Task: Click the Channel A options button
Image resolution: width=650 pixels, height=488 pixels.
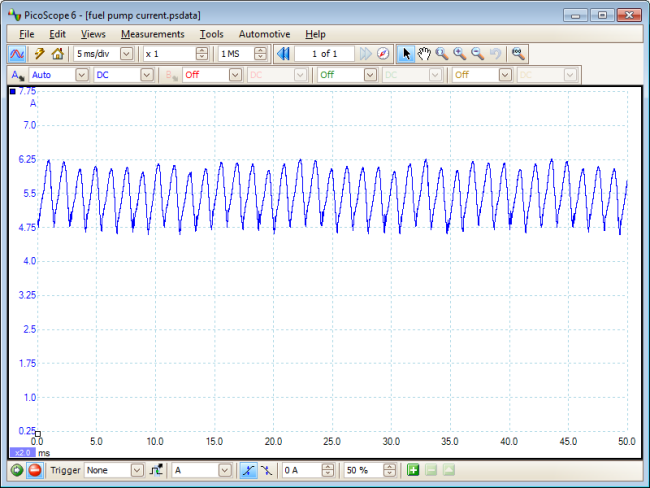Action: pos(17,74)
